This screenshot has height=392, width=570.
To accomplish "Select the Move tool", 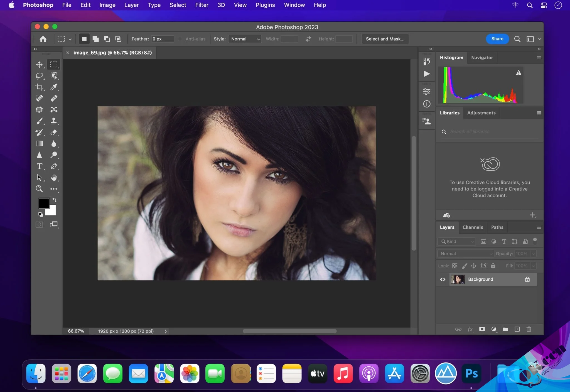I will (39, 65).
